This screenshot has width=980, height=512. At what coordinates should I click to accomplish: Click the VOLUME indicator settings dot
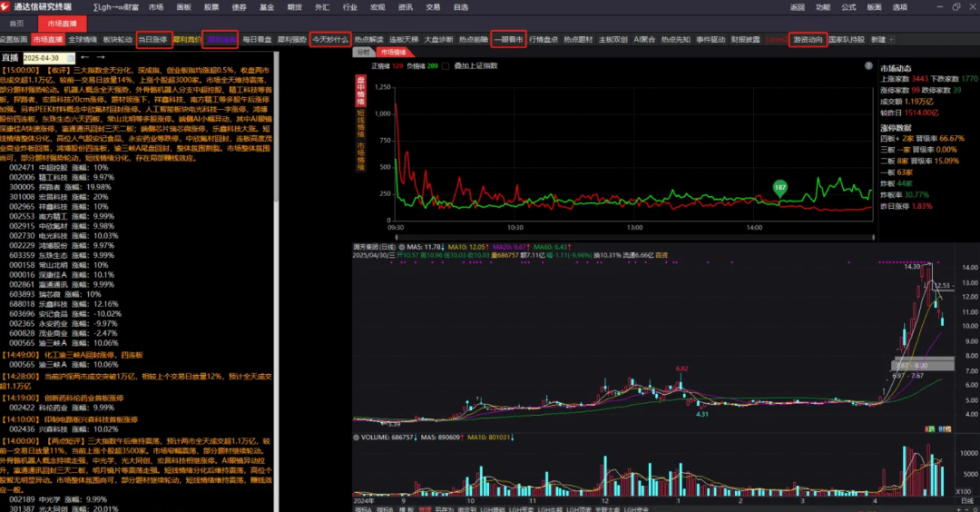pyautogui.click(x=357, y=438)
